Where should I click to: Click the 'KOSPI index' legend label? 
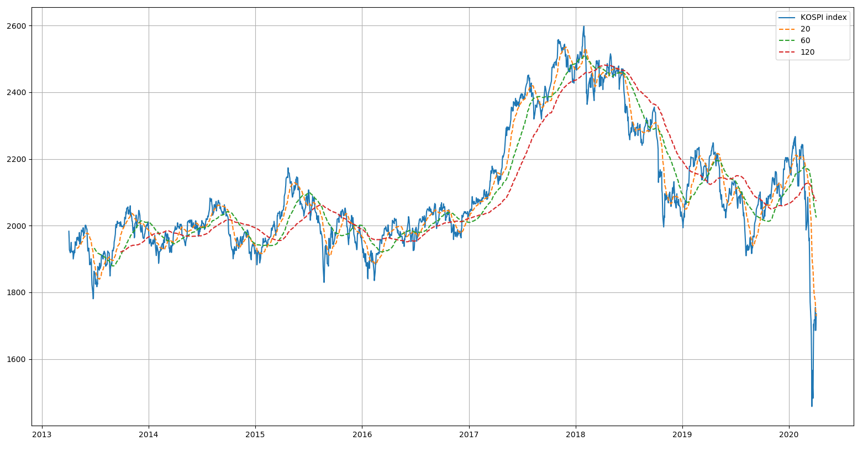[x=823, y=17]
